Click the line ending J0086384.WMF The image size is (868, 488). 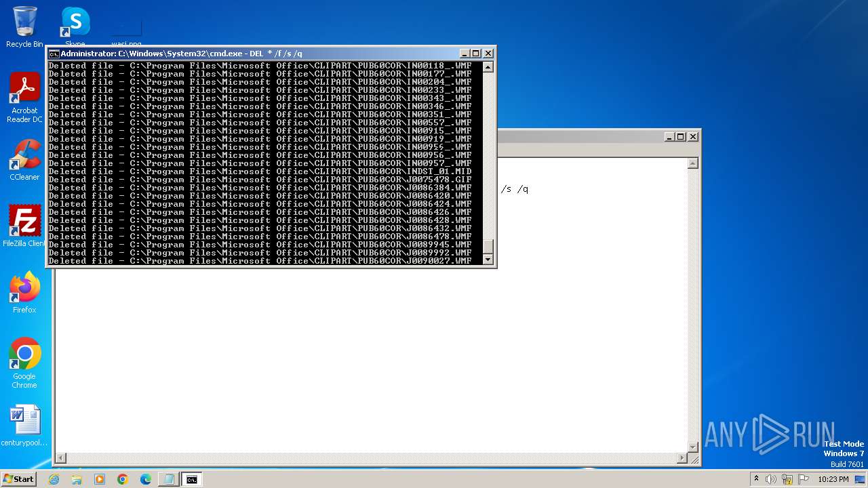coord(260,188)
